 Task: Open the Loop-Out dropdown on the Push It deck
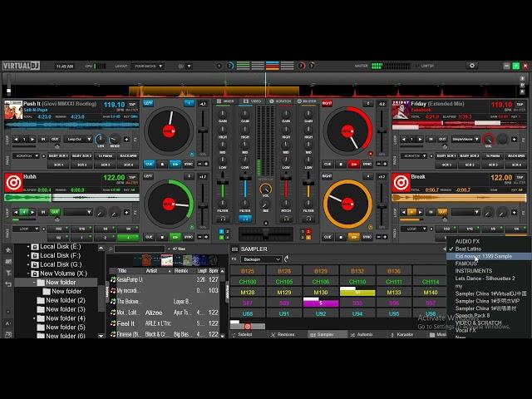[x=78, y=140]
